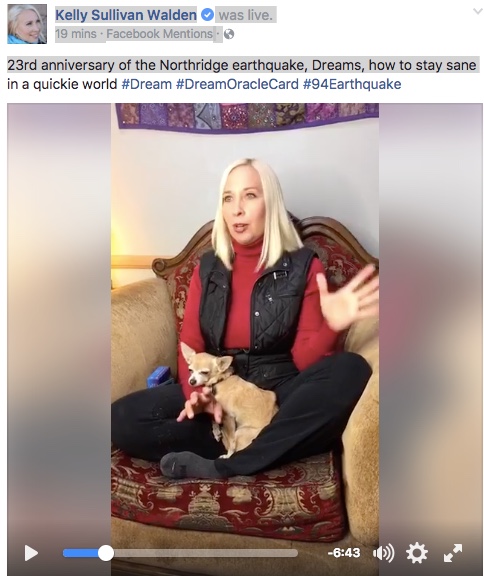Seek to the middle of progress bar

(x=180, y=553)
